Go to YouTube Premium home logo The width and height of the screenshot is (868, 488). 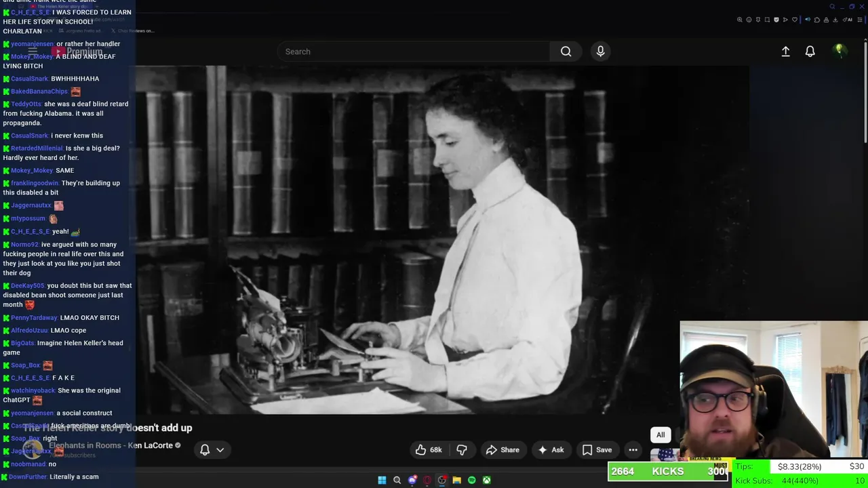click(78, 52)
